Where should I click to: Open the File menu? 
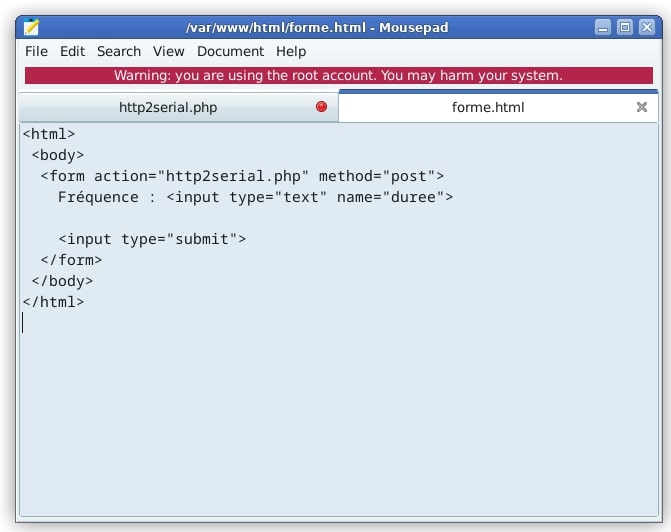point(36,51)
